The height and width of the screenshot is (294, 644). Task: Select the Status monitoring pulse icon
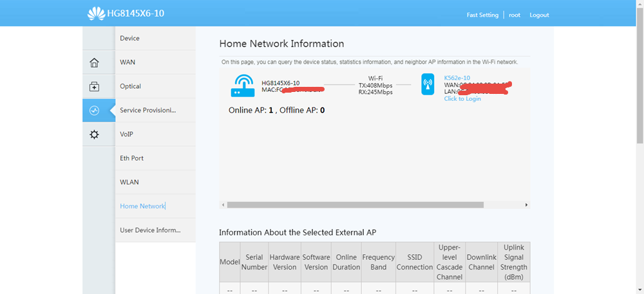95,110
